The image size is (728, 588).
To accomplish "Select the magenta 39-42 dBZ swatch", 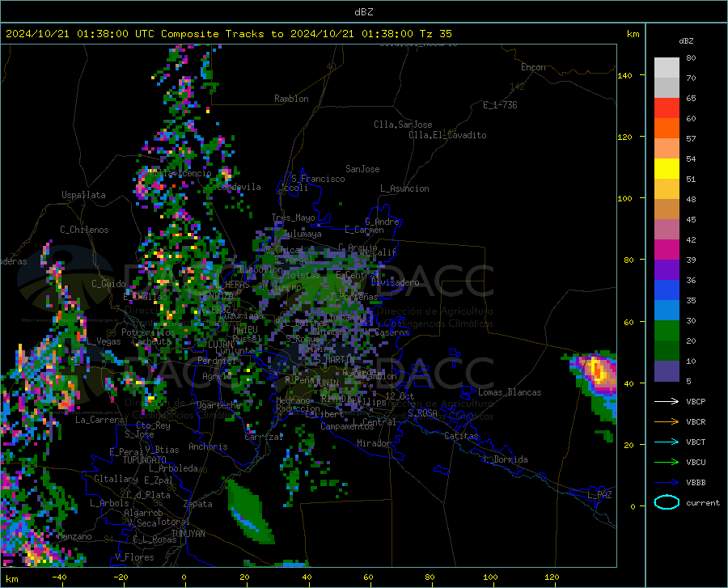I will click(x=667, y=250).
